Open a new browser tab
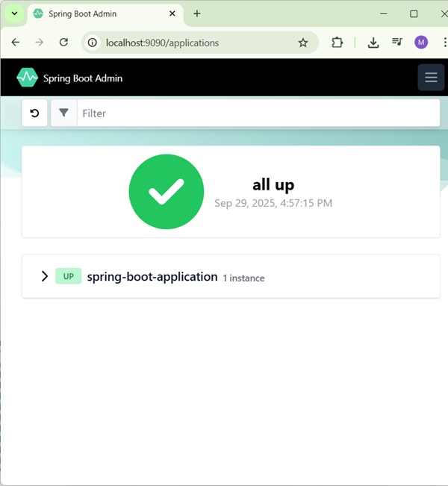This screenshot has width=448, height=486. click(197, 13)
